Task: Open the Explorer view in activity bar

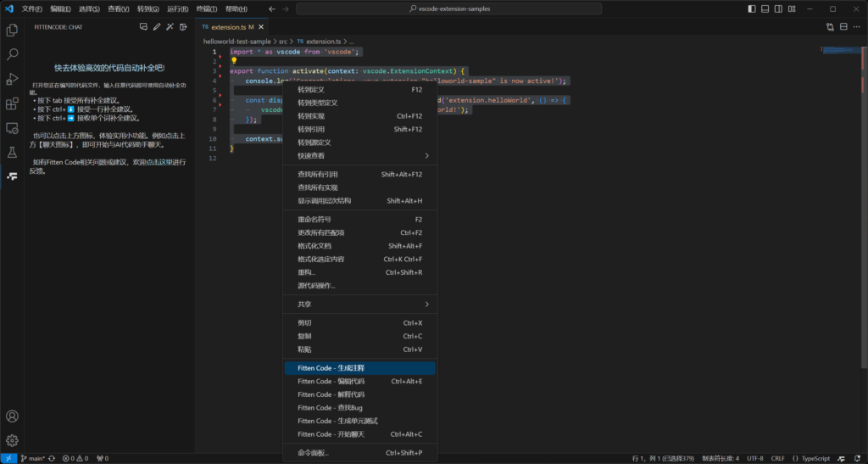Action: [12, 30]
